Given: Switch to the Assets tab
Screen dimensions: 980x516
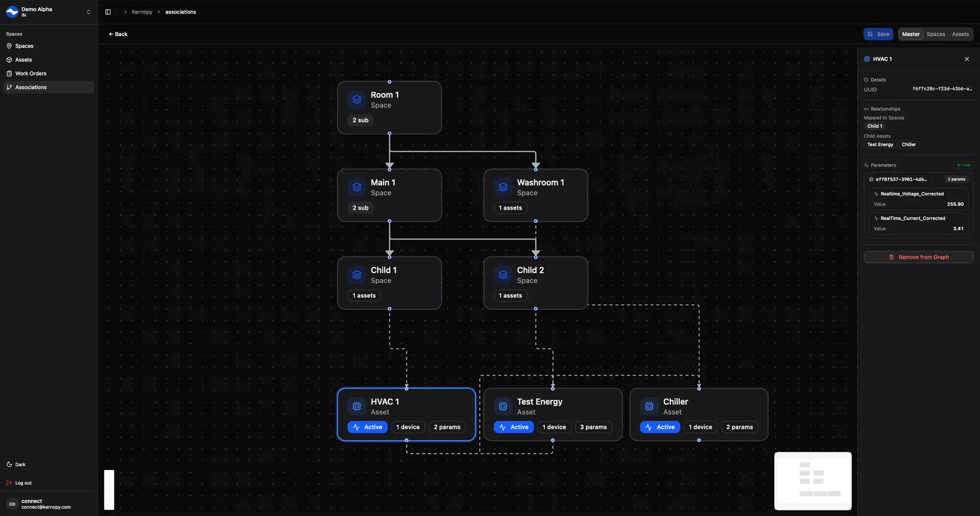Looking at the screenshot, I should pyautogui.click(x=960, y=34).
